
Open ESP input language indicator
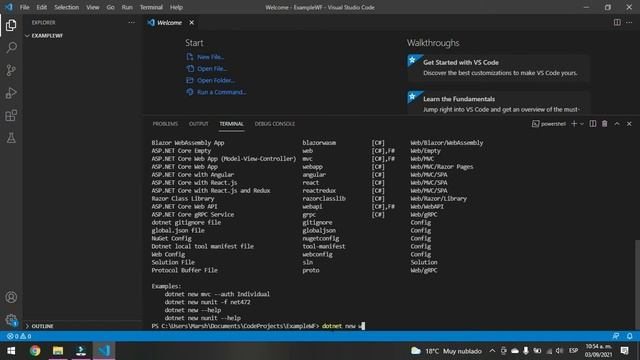click(x=573, y=351)
